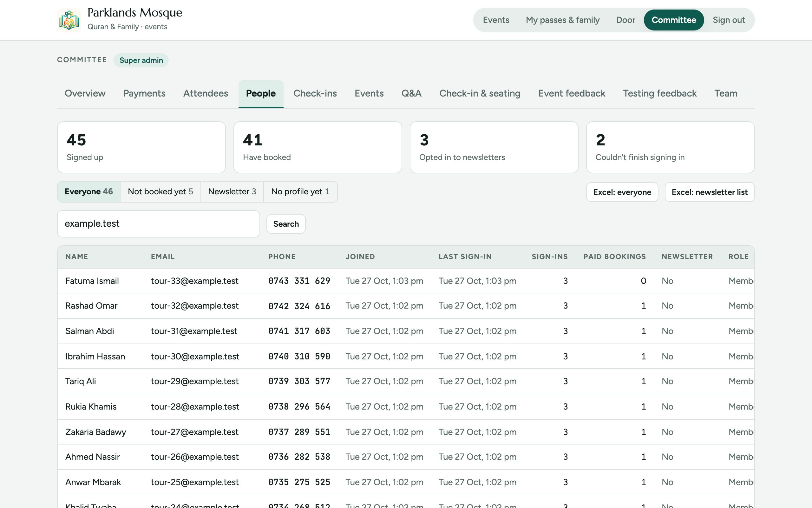
Task: Select the Rukia Khamis name cell
Action: [x=91, y=407]
